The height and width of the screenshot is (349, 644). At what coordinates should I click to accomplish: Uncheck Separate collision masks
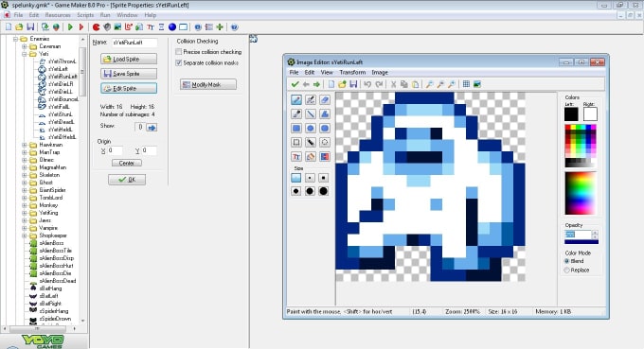click(x=179, y=62)
